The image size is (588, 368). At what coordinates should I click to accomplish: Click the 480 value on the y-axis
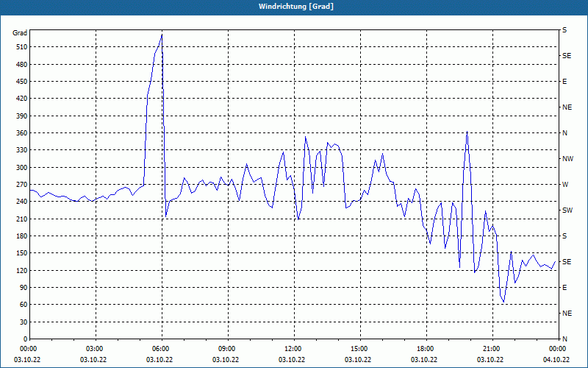[22, 65]
